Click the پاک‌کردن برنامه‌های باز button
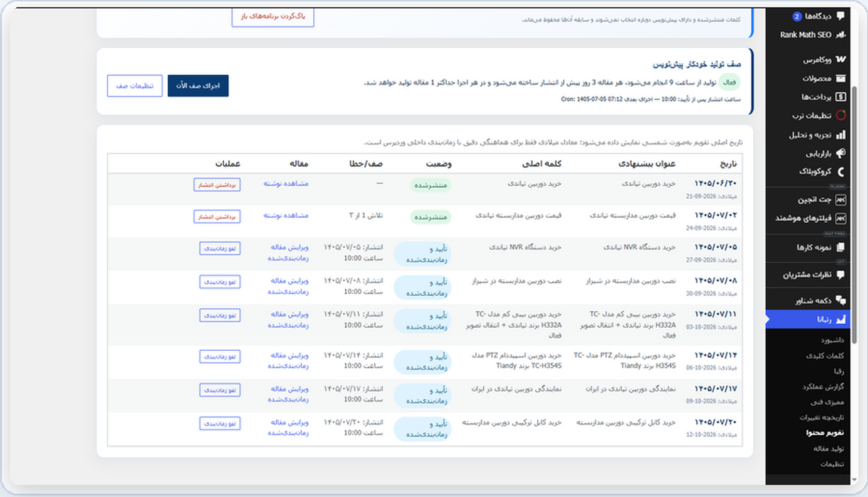 [273, 17]
